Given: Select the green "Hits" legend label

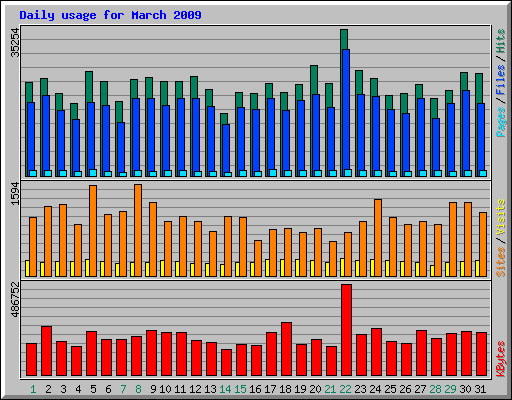Looking at the screenshot, I should [500, 41].
